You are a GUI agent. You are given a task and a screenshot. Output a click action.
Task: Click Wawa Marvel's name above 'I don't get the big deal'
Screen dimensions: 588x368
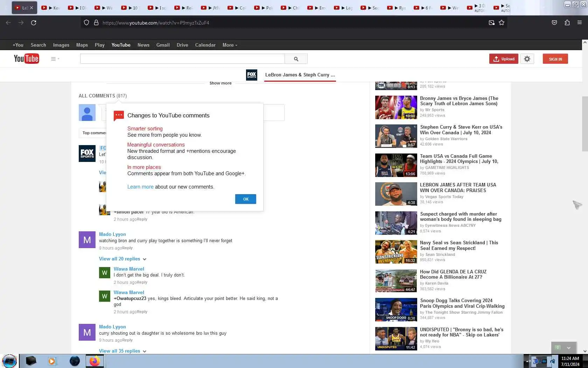pyautogui.click(x=129, y=269)
